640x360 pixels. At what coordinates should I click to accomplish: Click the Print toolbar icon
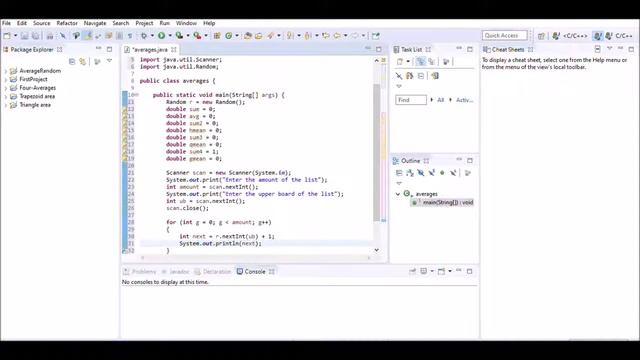pyautogui.click(x=50, y=36)
